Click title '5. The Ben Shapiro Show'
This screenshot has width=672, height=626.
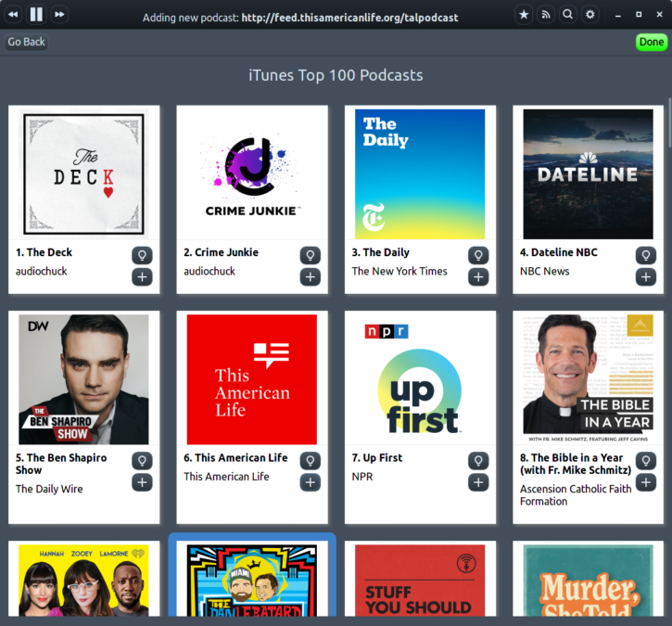coord(61,464)
